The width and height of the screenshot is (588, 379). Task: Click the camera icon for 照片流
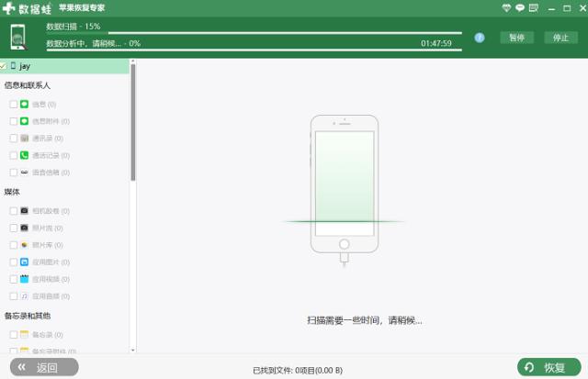[x=25, y=228]
